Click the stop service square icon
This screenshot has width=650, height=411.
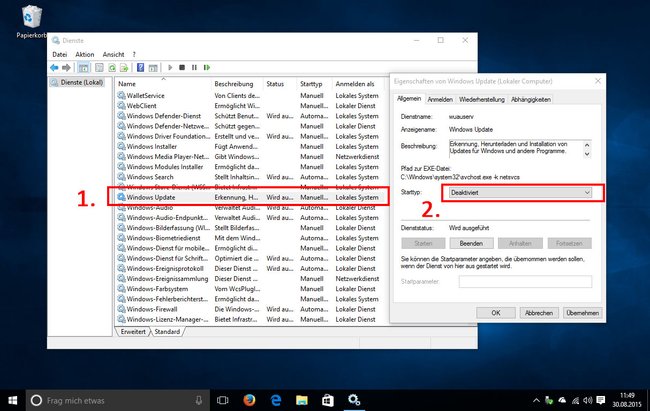(182, 67)
